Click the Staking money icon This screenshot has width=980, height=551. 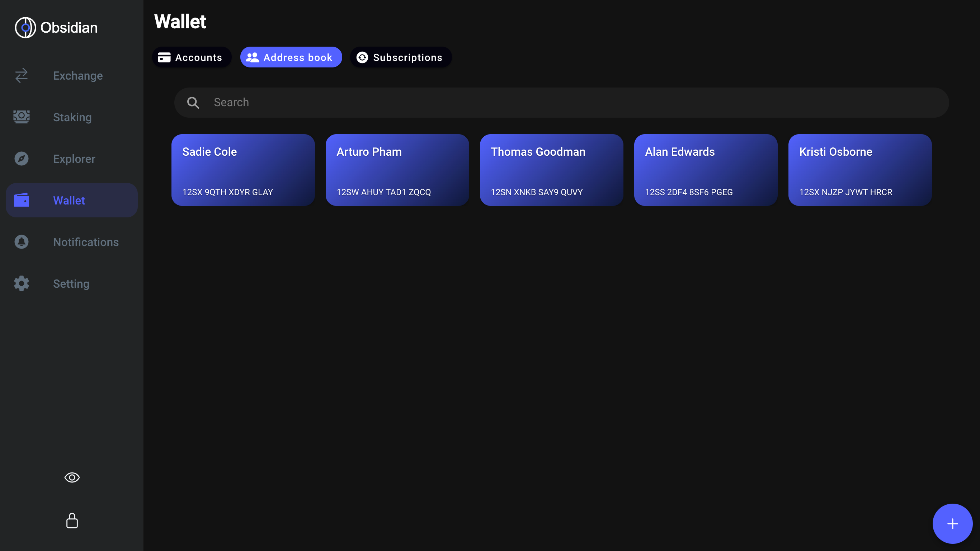(22, 117)
